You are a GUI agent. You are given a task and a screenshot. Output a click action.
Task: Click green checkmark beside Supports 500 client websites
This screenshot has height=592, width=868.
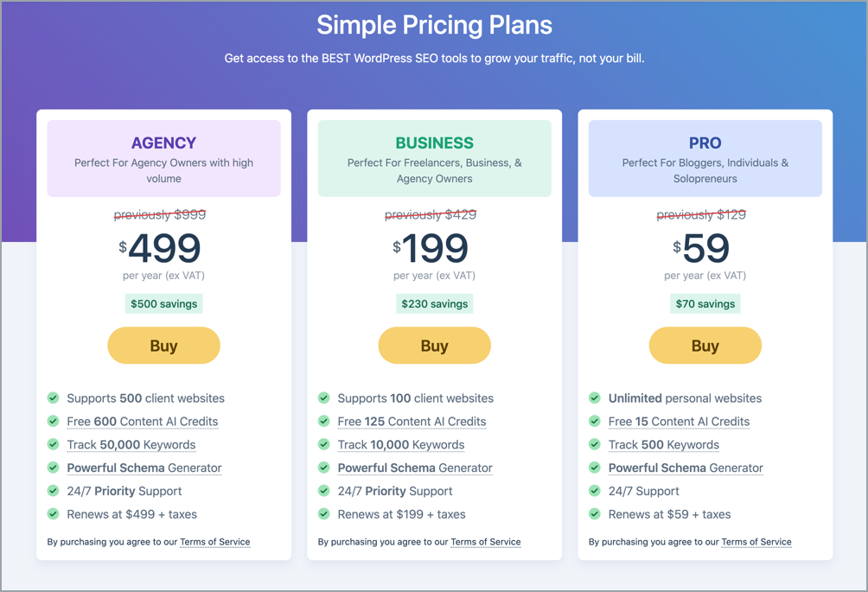53,398
